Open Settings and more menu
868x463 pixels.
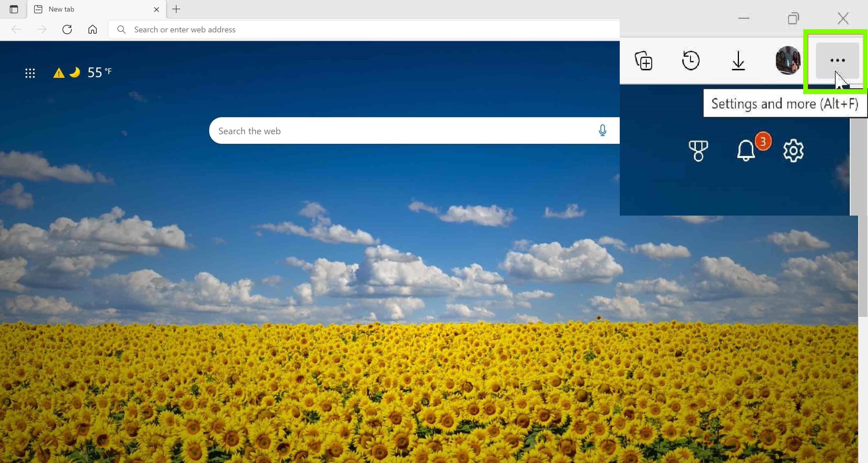[837, 61]
